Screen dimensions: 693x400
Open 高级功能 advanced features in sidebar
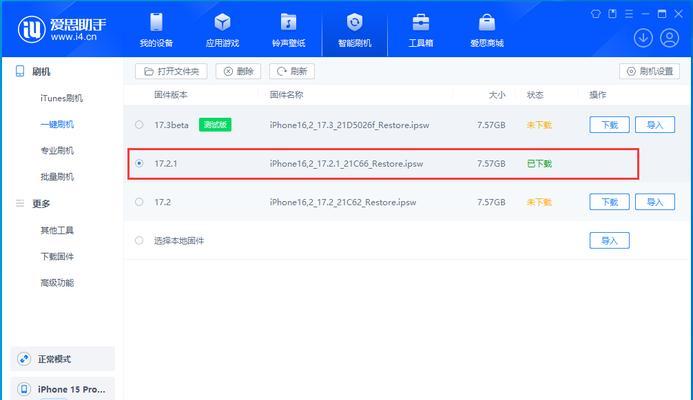(57, 282)
